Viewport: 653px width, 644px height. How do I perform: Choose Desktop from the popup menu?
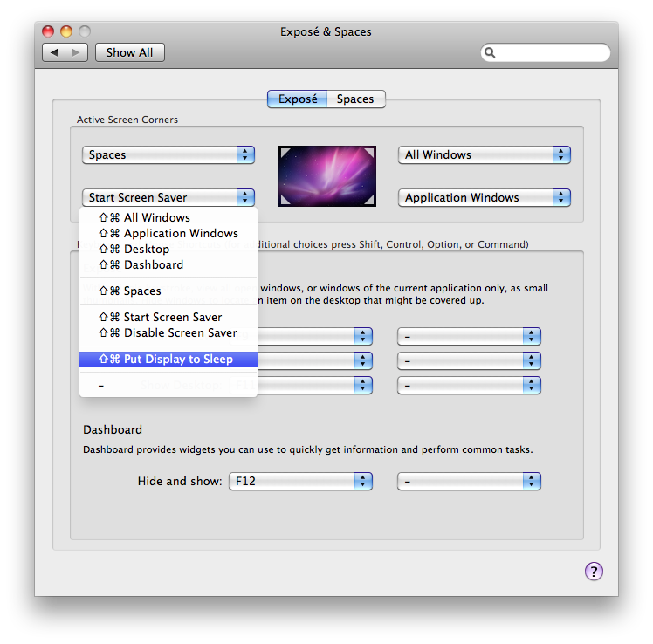tap(168, 250)
